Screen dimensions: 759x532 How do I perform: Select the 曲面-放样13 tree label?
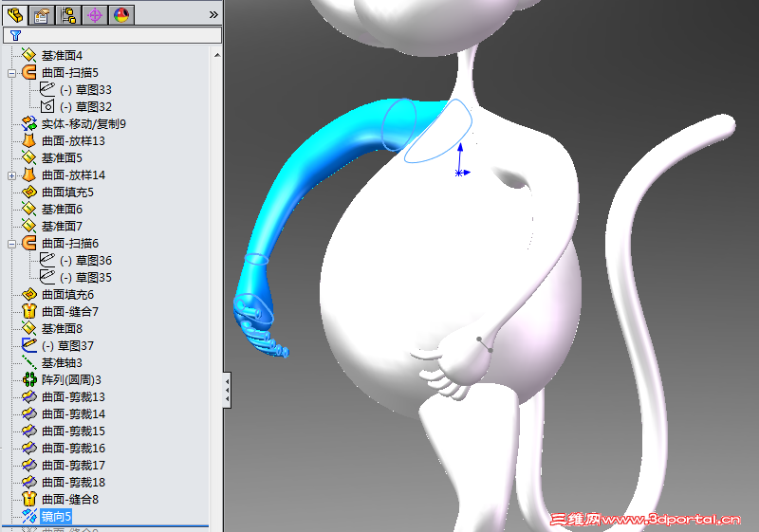[74, 141]
